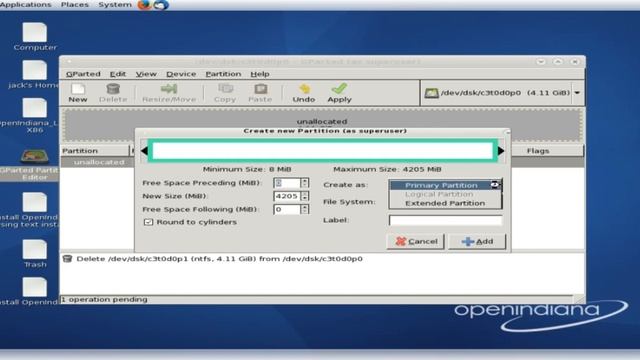The image size is (640, 360).
Task: Cancel the Create new Partition dialog
Action: tap(416, 241)
